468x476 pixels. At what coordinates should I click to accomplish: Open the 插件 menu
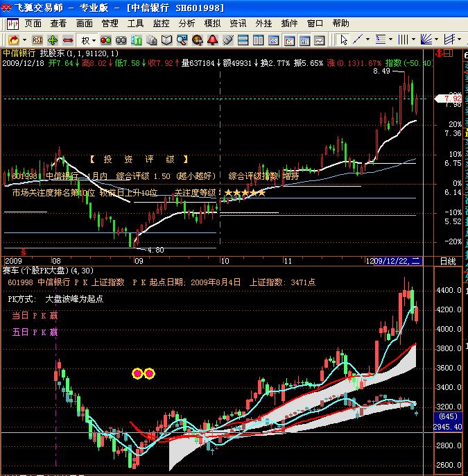click(289, 24)
